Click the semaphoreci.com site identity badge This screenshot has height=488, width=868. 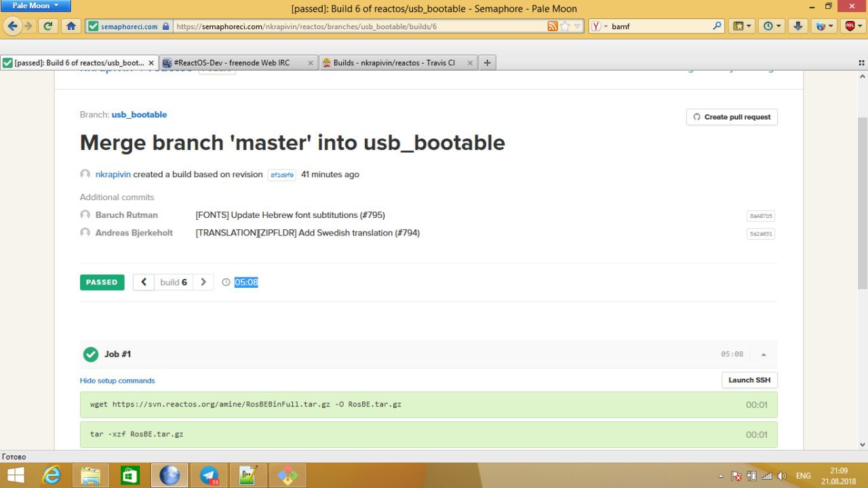click(128, 26)
